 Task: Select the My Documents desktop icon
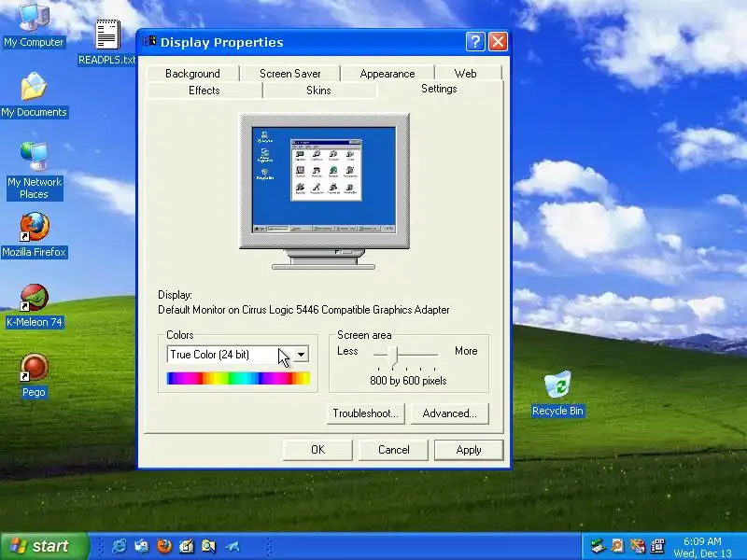(x=34, y=95)
